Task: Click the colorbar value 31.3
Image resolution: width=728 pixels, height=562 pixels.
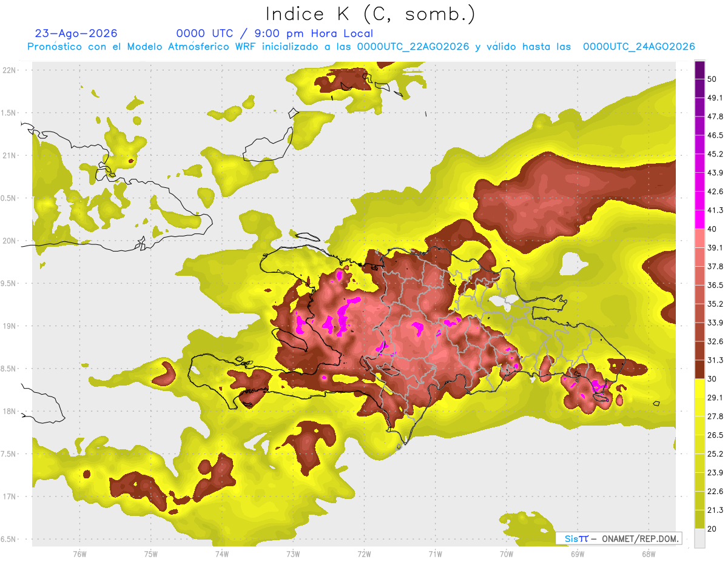Action: point(715,360)
